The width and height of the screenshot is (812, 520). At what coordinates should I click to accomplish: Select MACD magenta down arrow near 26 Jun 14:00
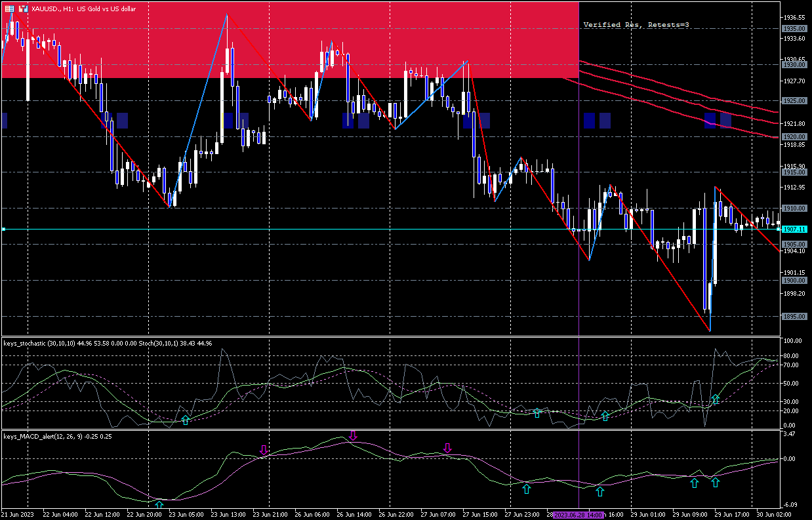(x=353, y=435)
